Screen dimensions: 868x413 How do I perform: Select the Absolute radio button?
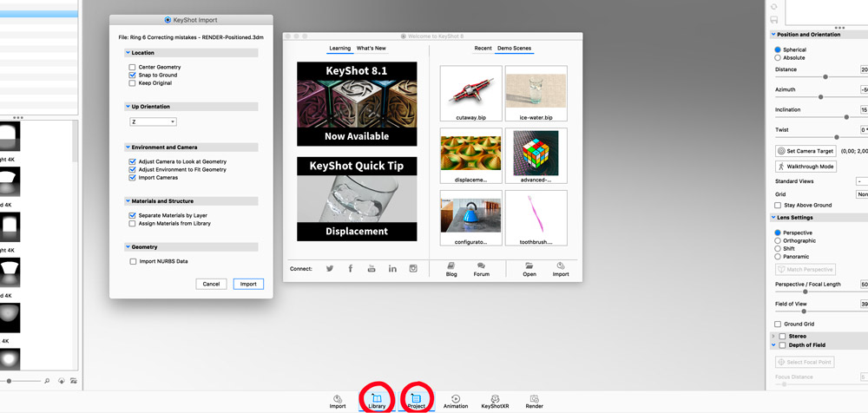pyautogui.click(x=778, y=57)
